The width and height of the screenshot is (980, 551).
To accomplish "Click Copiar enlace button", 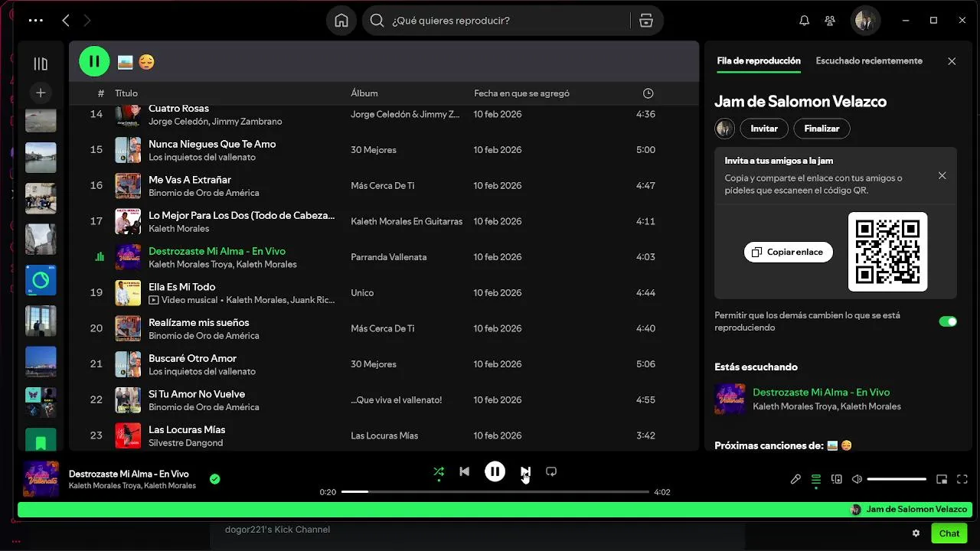I will pyautogui.click(x=788, y=252).
